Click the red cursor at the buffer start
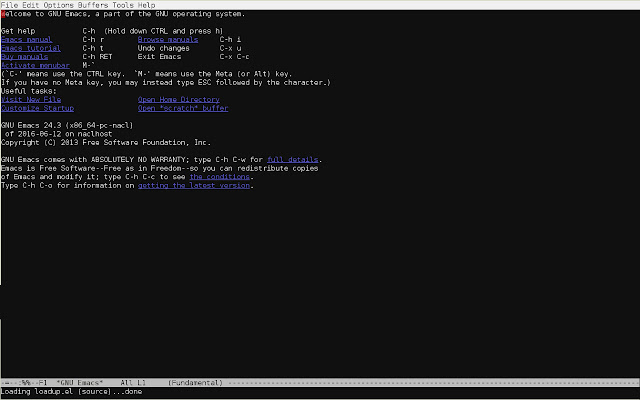The image size is (640, 400). pos(3,14)
